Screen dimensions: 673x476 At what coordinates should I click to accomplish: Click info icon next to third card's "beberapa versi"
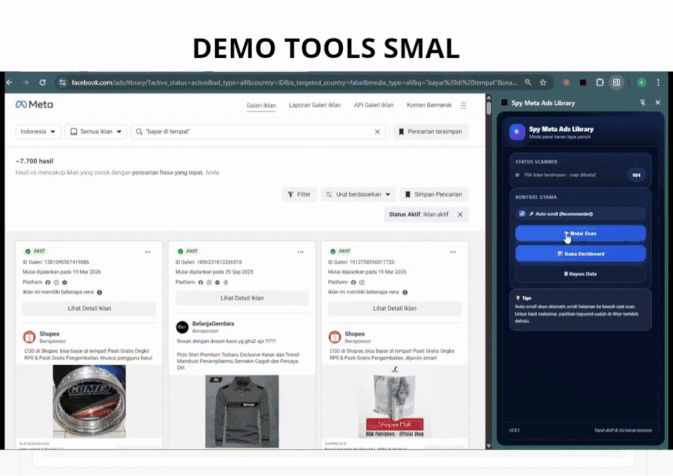click(x=405, y=292)
